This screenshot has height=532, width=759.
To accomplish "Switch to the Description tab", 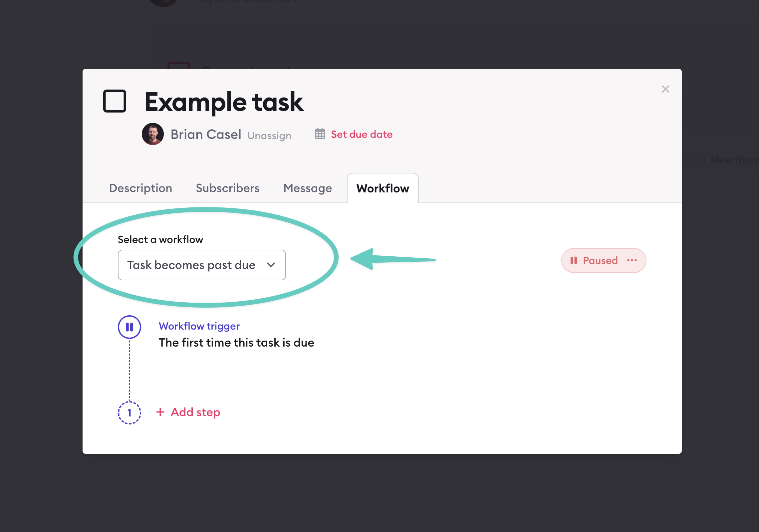I will [140, 188].
